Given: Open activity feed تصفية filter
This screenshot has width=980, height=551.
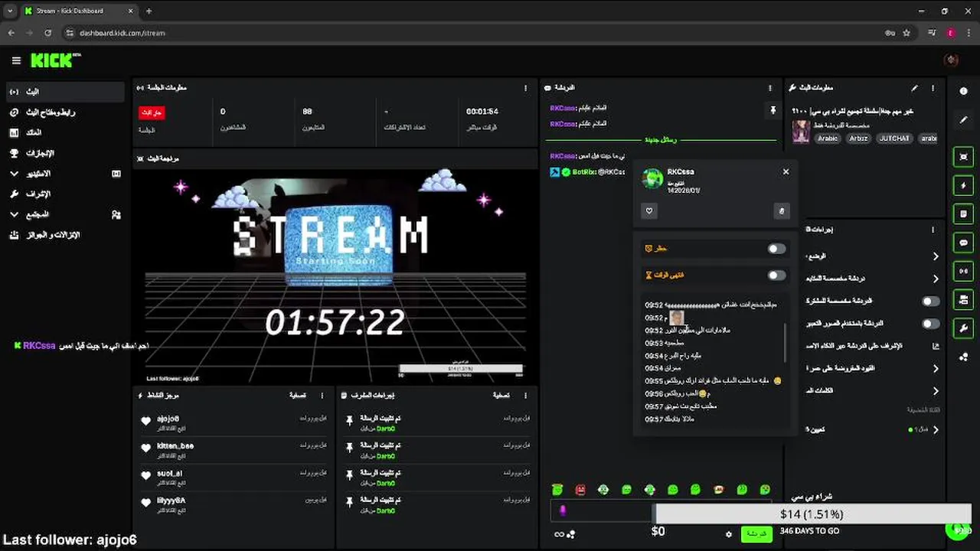Looking at the screenshot, I should 298,396.
